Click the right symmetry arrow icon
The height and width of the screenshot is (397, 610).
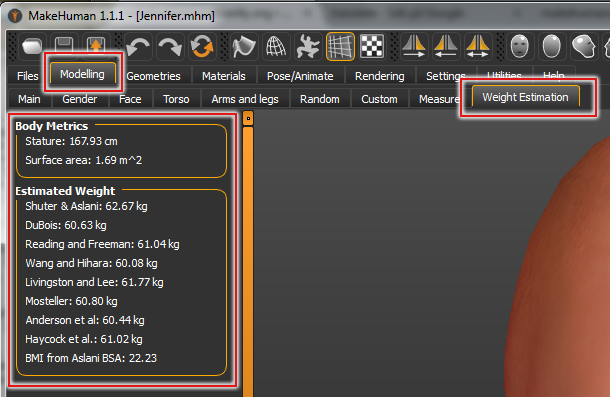pyautogui.click(x=414, y=47)
